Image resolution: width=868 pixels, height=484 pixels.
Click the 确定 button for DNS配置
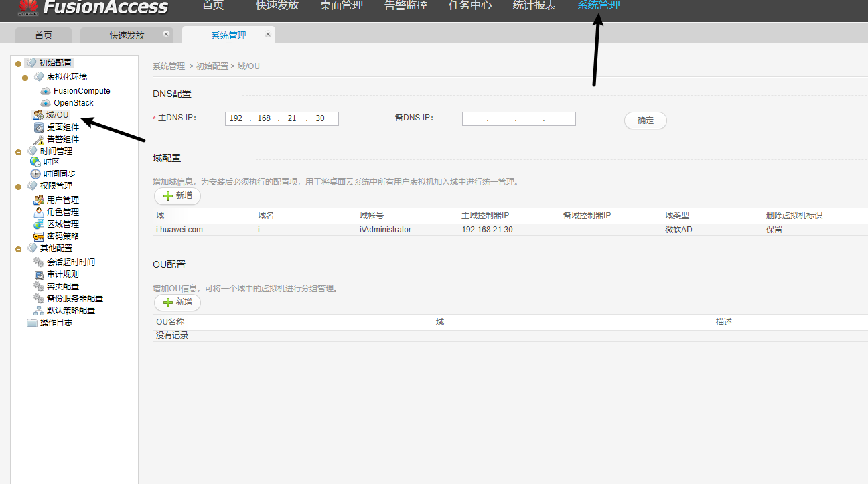point(644,120)
